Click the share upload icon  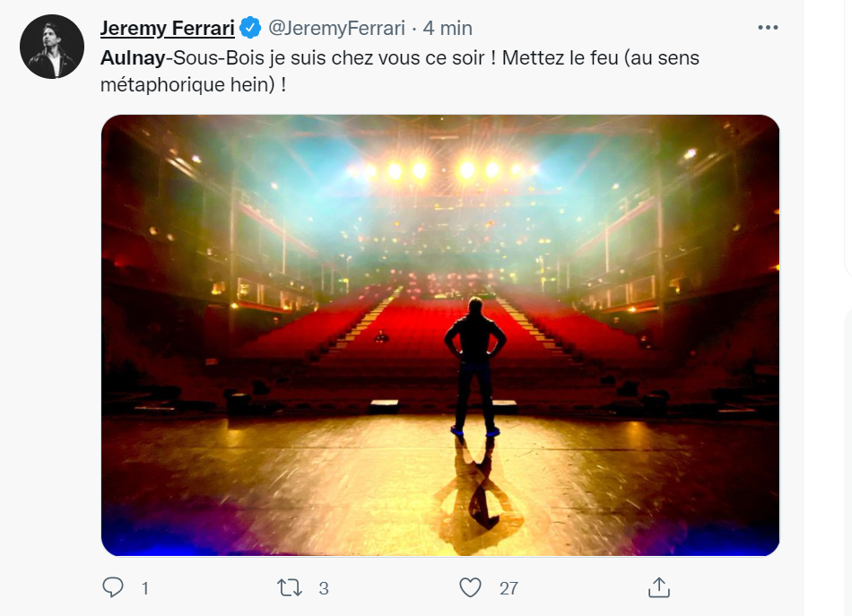pyautogui.click(x=658, y=587)
